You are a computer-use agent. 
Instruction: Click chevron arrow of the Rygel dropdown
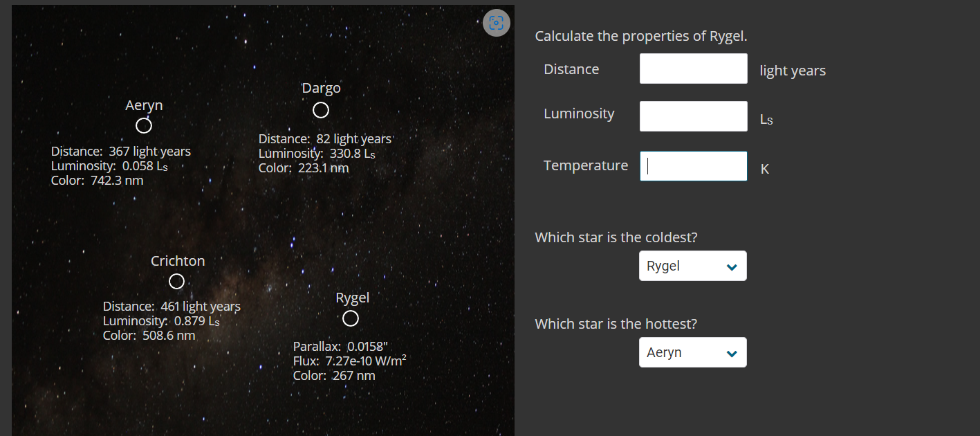(732, 267)
